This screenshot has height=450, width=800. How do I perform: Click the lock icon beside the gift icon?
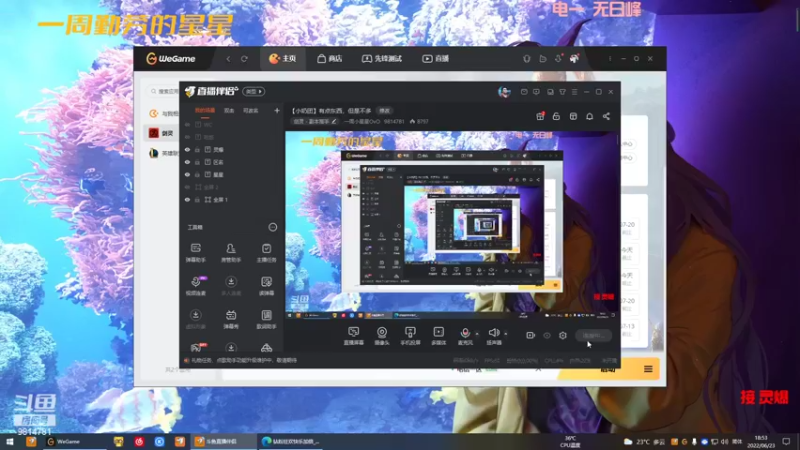point(556,116)
